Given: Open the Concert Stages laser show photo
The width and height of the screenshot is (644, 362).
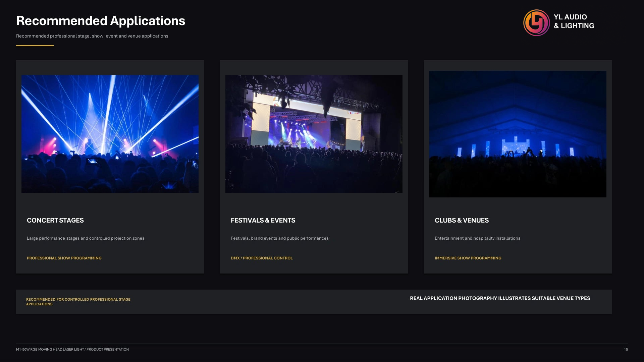Looking at the screenshot, I should 110,134.
